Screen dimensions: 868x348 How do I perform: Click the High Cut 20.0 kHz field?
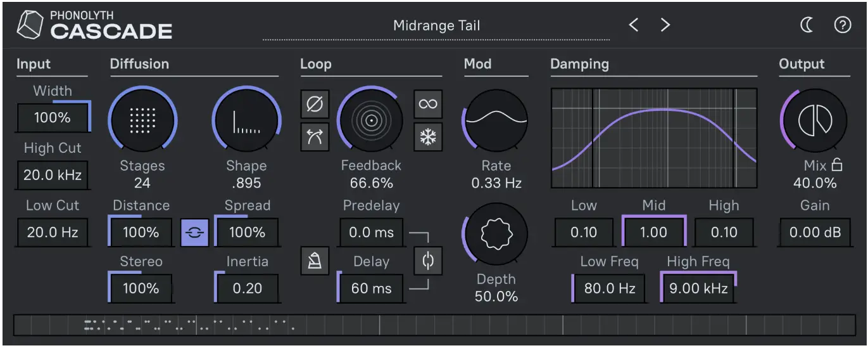tap(53, 175)
